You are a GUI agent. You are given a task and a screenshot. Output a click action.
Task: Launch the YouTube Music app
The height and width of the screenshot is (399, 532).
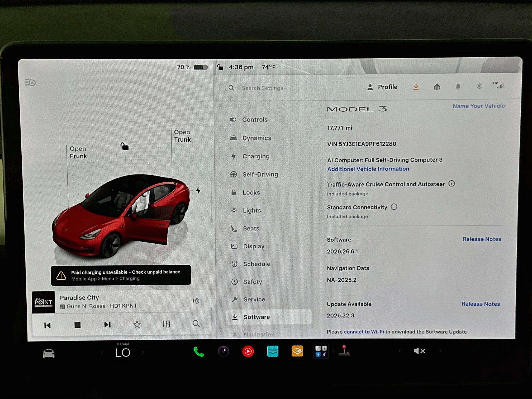click(248, 351)
